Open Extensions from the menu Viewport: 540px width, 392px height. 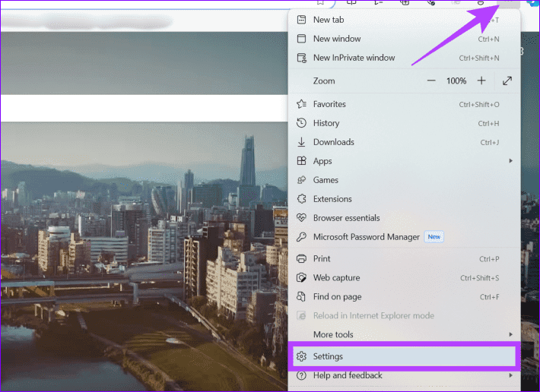(404, 199)
